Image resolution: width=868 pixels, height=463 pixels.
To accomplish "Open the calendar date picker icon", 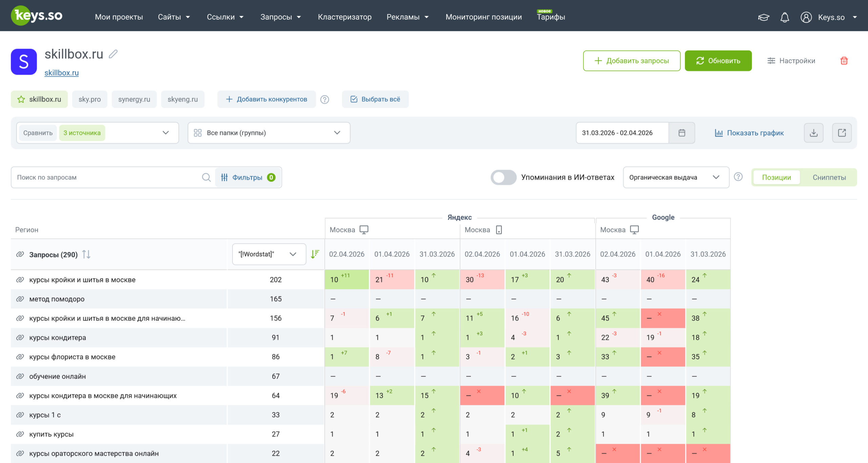I will (x=682, y=133).
